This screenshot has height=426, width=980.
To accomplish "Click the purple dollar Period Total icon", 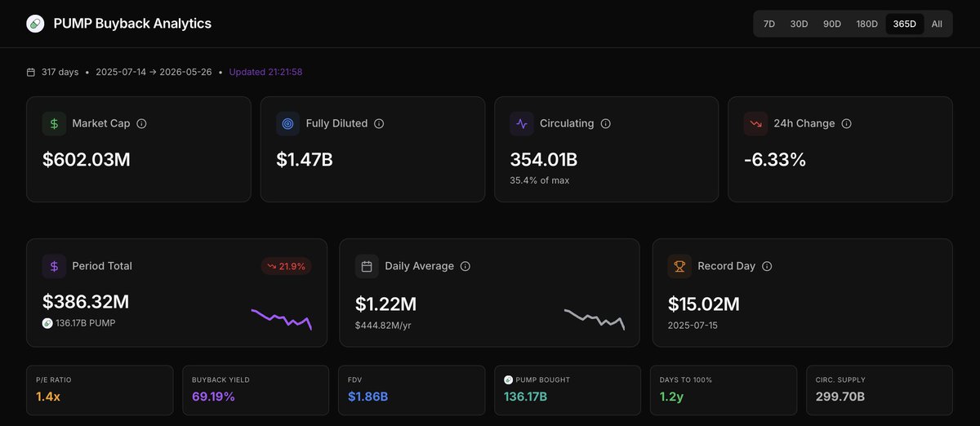I will pos(54,266).
